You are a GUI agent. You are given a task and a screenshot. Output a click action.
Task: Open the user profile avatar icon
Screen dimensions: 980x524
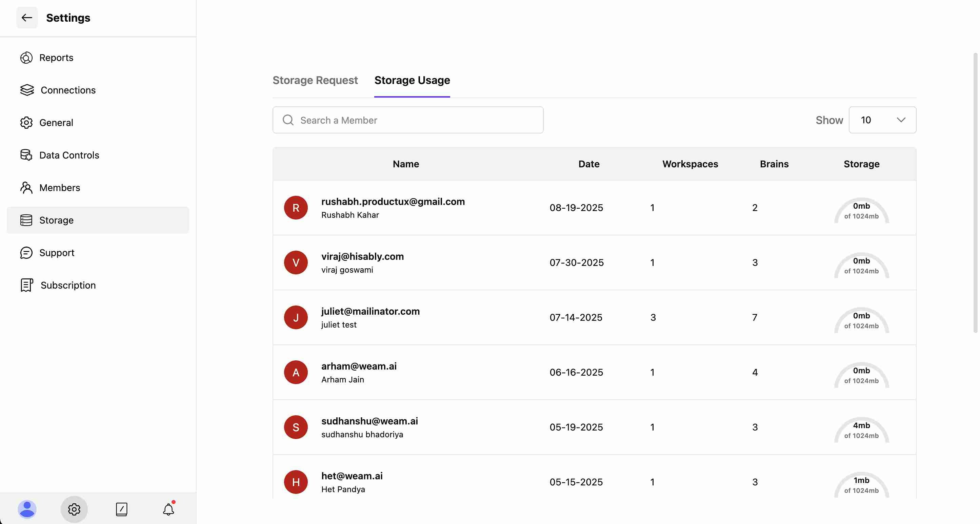[x=27, y=509]
